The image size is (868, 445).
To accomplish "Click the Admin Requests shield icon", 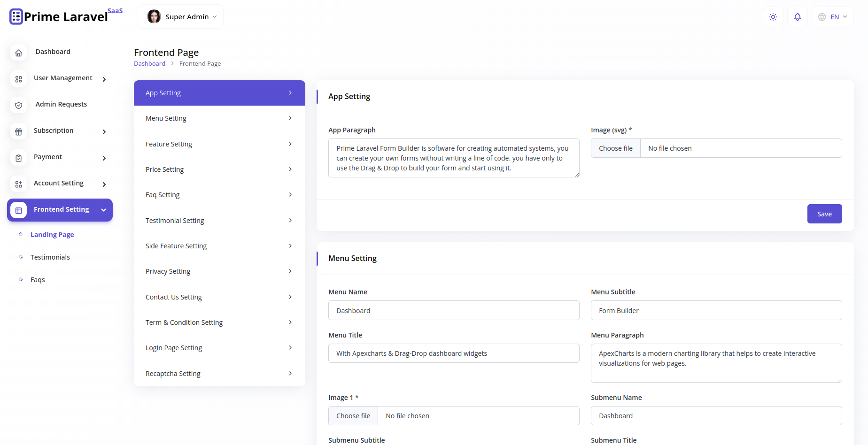I will tap(18, 105).
